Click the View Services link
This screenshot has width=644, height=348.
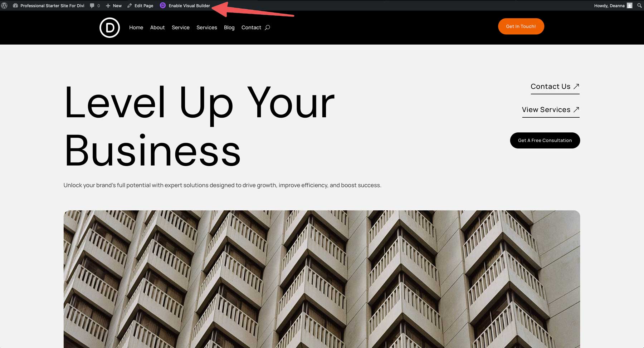click(546, 109)
